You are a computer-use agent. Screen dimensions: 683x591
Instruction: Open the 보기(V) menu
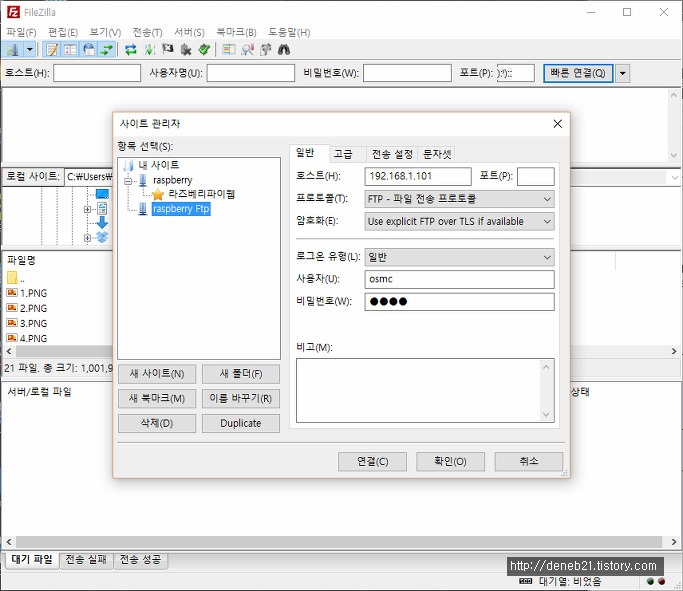(105, 32)
